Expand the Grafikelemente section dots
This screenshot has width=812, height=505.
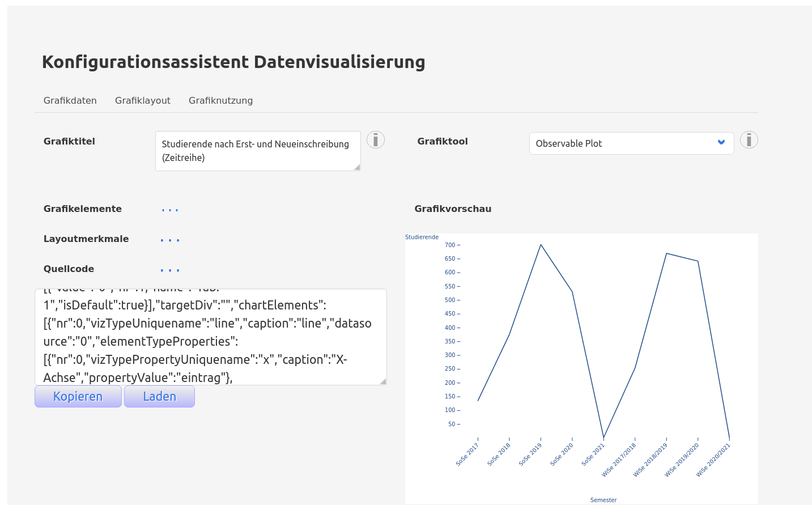pyautogui.click(x=169, y=210)
